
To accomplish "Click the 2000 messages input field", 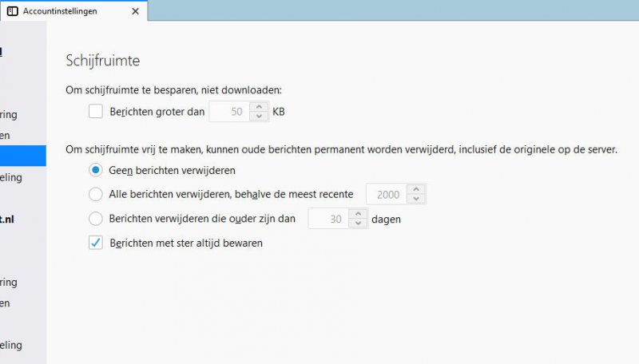I will (385, 194).
